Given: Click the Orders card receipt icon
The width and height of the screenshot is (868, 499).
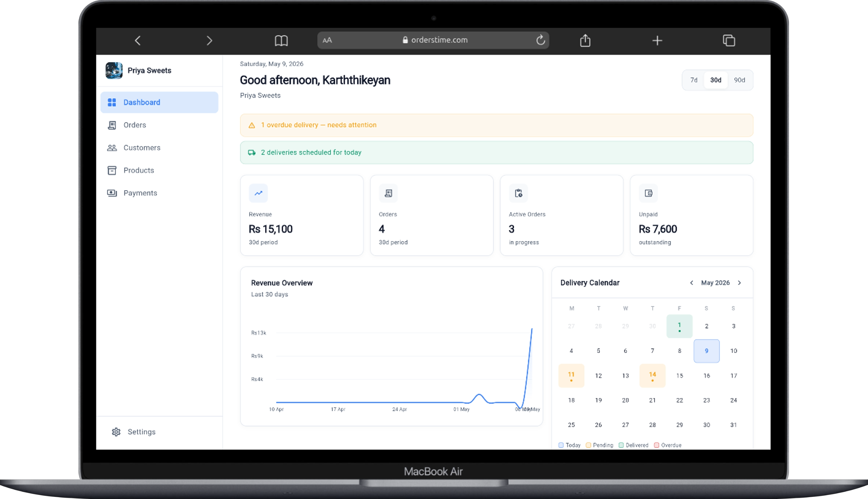Looking at the screenshot, I should 388,193.
